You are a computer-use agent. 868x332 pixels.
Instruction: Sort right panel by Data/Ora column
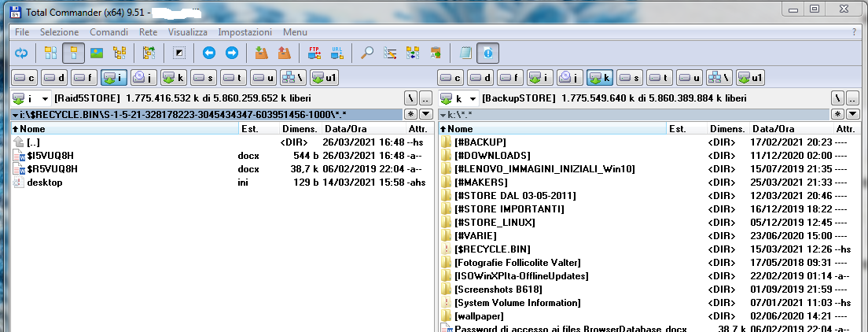pyautogui.click(x=792, y=129)
